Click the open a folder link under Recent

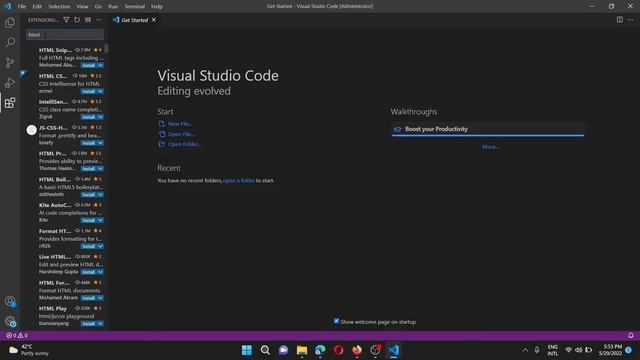point(239,180)
